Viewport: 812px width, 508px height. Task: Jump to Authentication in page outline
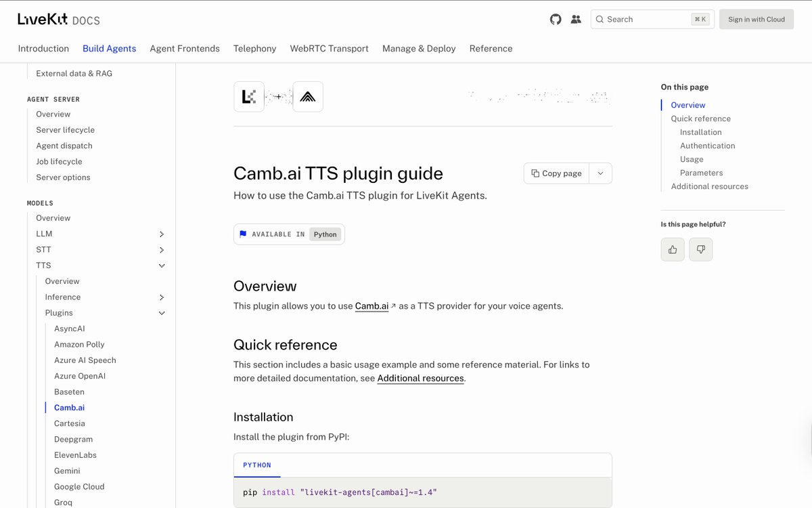pos(708,146)
